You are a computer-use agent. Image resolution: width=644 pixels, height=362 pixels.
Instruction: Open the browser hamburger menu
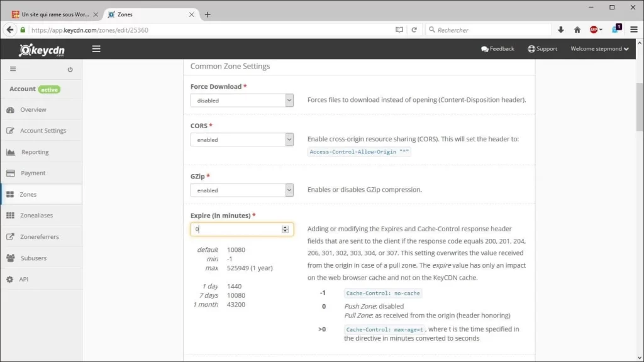tap(634, 30)
